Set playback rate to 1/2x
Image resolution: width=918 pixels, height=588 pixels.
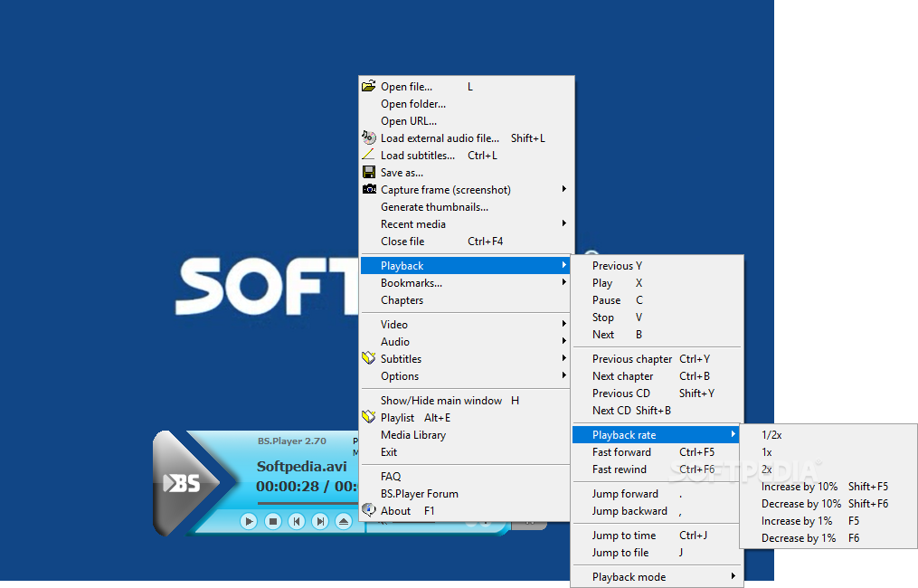point(828,435)
